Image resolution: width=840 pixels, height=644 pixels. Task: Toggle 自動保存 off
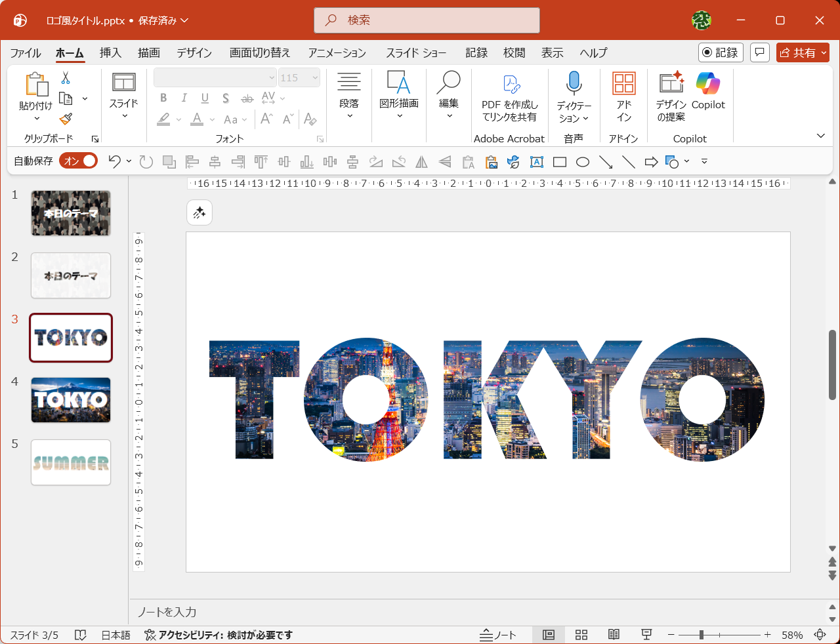click(77, 160)
